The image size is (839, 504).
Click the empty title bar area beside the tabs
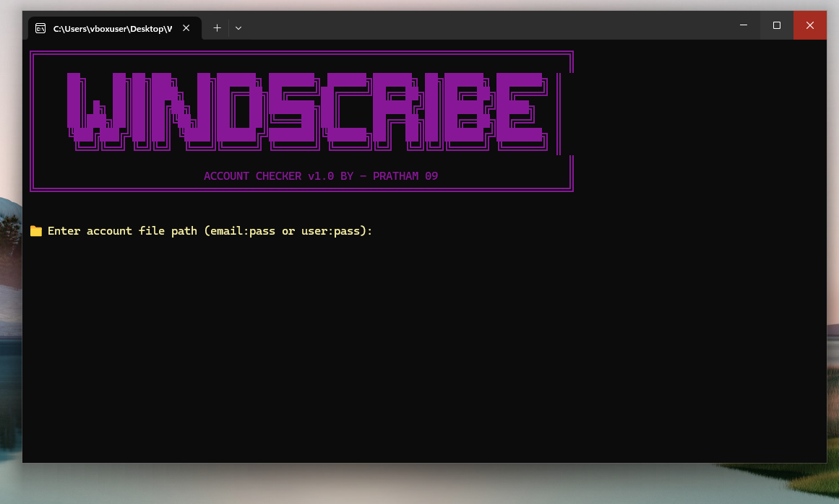click(481, 25)
